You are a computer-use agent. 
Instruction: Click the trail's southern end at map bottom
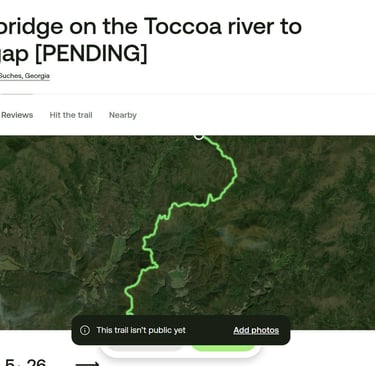click(129, 312)
